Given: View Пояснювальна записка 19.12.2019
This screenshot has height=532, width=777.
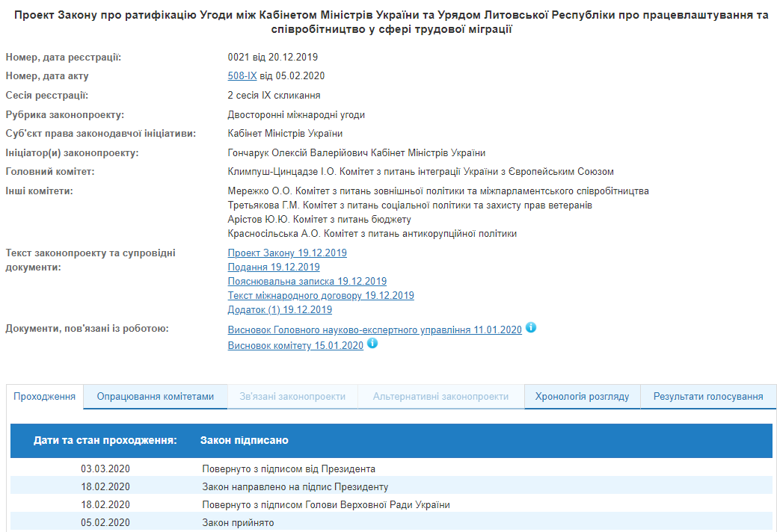Looking at the screenshot, I should [307, 282].
